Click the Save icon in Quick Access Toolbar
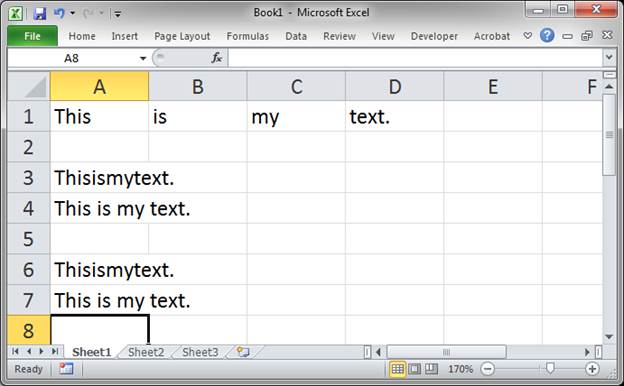Viewport: 624px width, 386px height. (39, 14)
